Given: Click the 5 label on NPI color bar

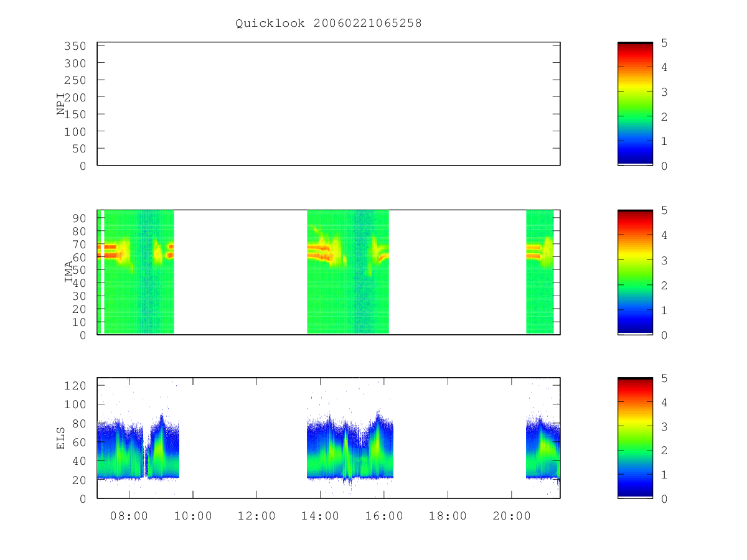Looking at the screenshot, I should click(665, 43).
